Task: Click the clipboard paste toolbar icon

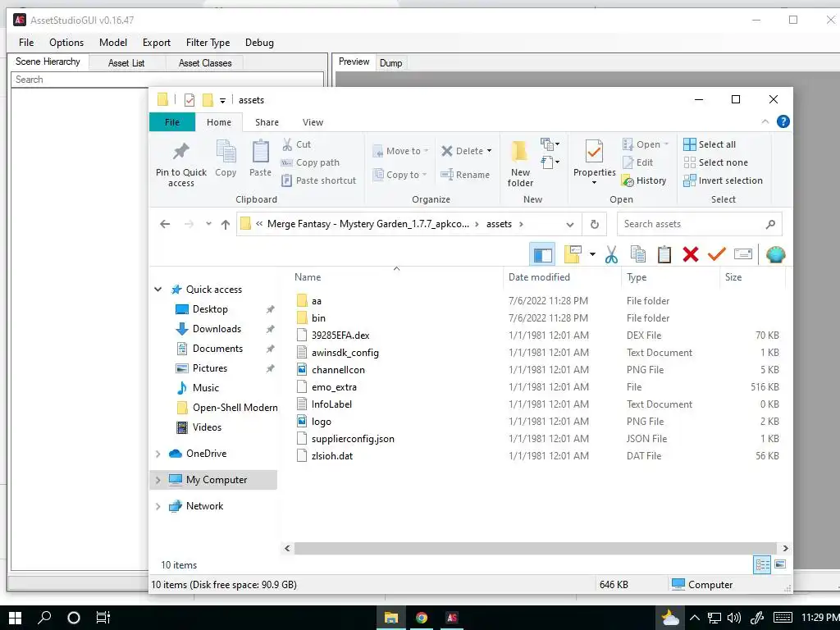Action: click(x=664, y=254)
